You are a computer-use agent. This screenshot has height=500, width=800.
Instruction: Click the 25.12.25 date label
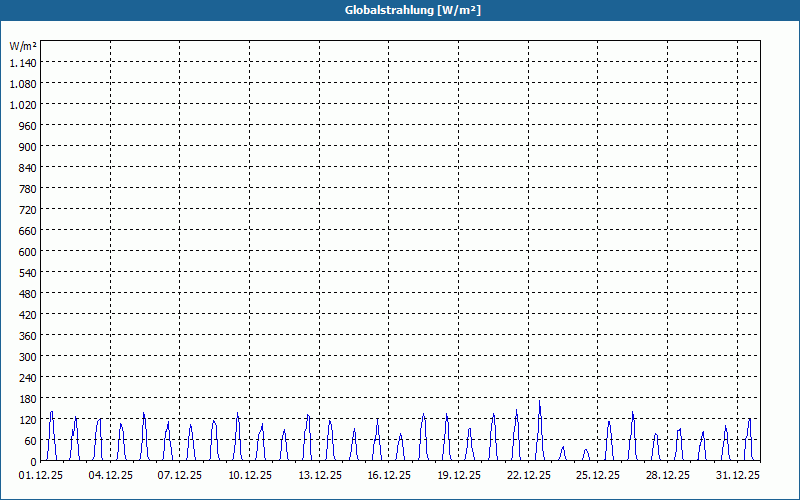[598, 476]
